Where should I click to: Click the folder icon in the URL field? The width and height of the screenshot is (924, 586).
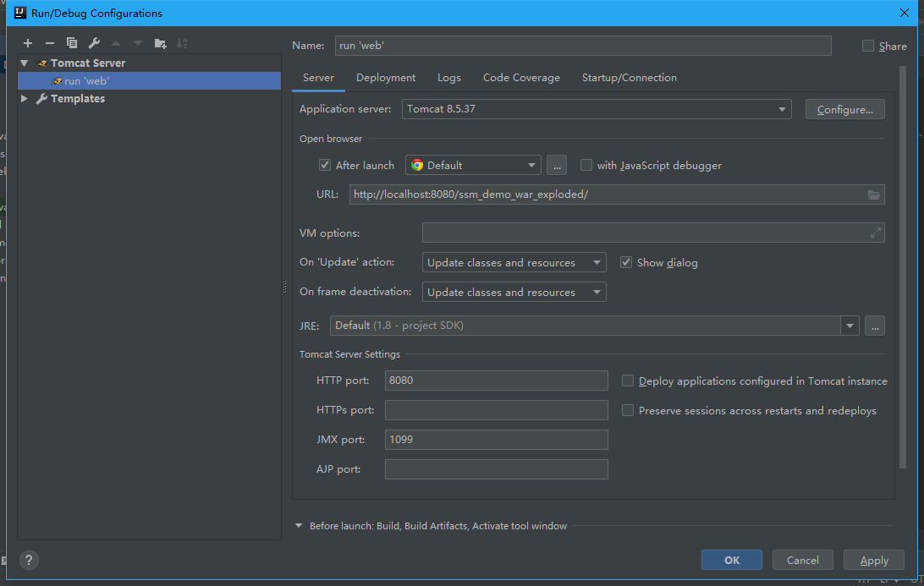point(874,194)
